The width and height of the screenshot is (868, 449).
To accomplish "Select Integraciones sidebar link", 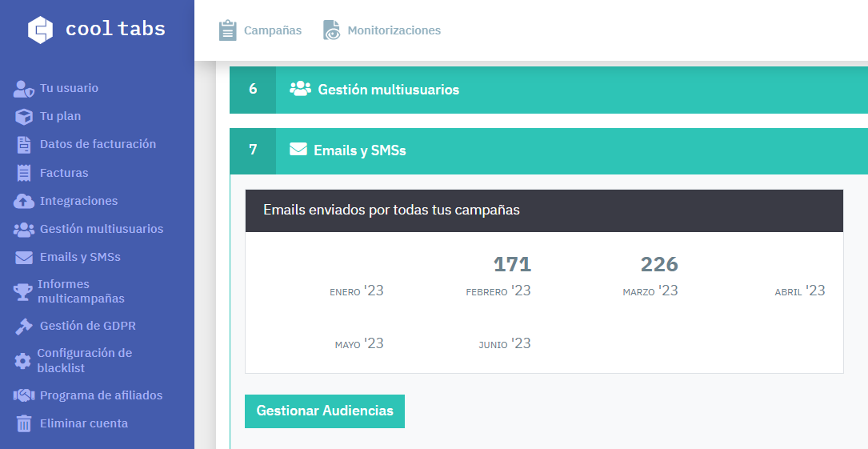I will [78, 201].
